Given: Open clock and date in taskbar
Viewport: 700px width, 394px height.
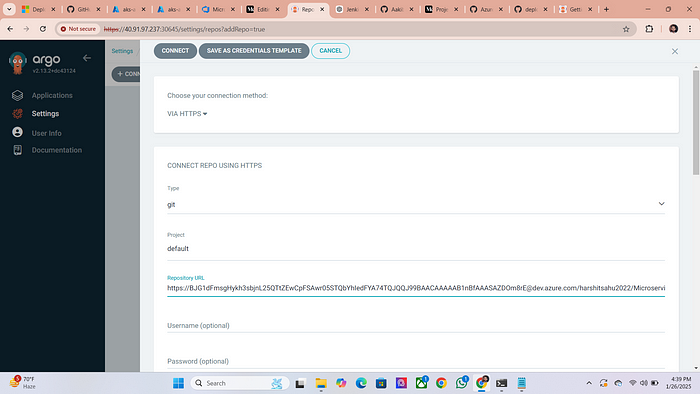Looking at the screenshot, I should (x=678, y=383).
